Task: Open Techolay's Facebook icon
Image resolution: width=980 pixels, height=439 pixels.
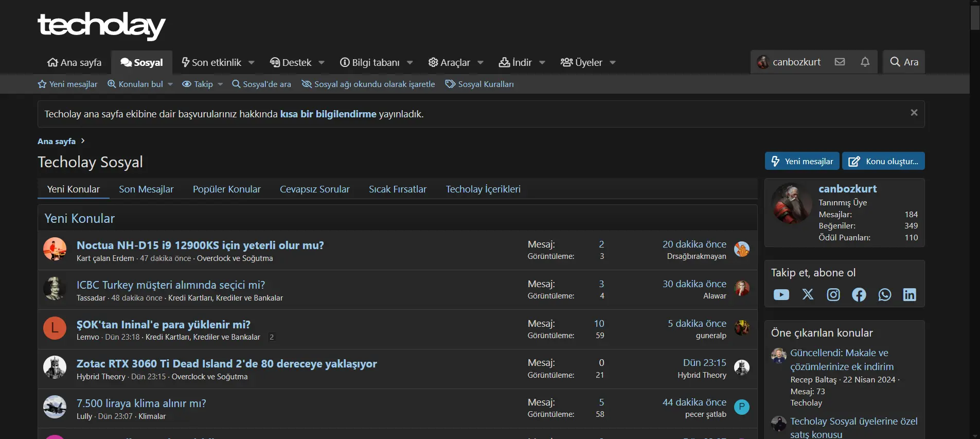Action: [859, 294]
